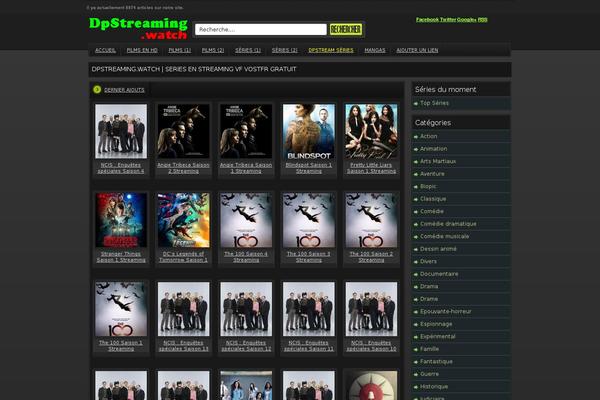Select the DpStream Séries menu item
Screen dimensions: 600x400
[x=331, y=50]
